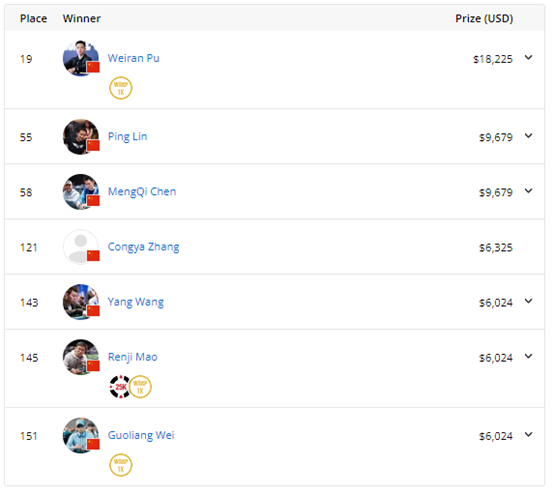Image resolution: width=554 pixels, height=495 pixels.
Task: Expand Yang Wang's row details
Action: pyautogui.click(x=528, y=301)
